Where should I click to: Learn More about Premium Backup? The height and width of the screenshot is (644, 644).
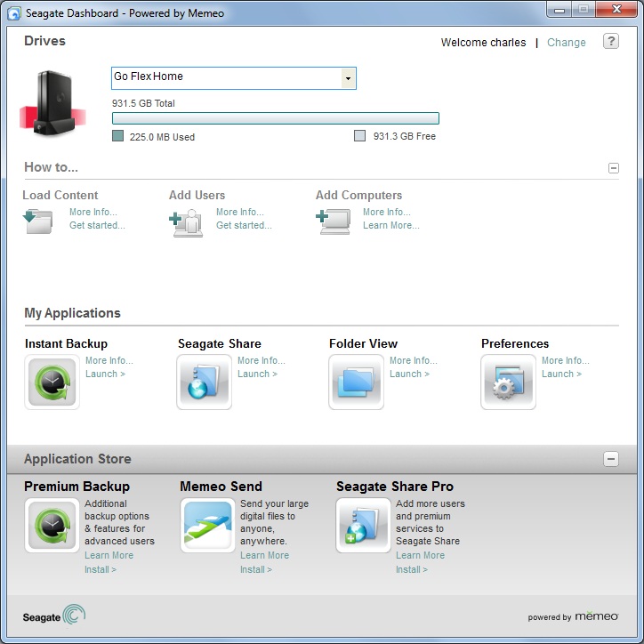point(109,555)
